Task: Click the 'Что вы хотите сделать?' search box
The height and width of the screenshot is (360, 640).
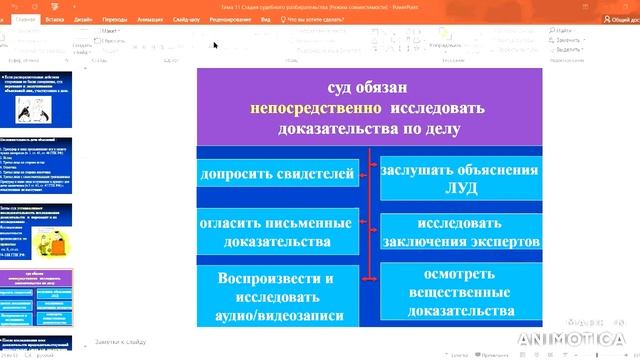Action: tap(312, 19)
